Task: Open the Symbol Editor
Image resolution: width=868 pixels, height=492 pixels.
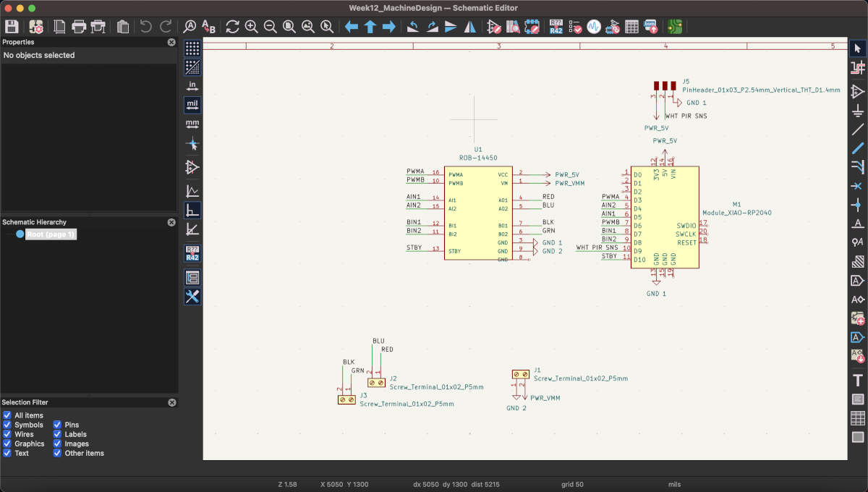Action: coord(494,27)
